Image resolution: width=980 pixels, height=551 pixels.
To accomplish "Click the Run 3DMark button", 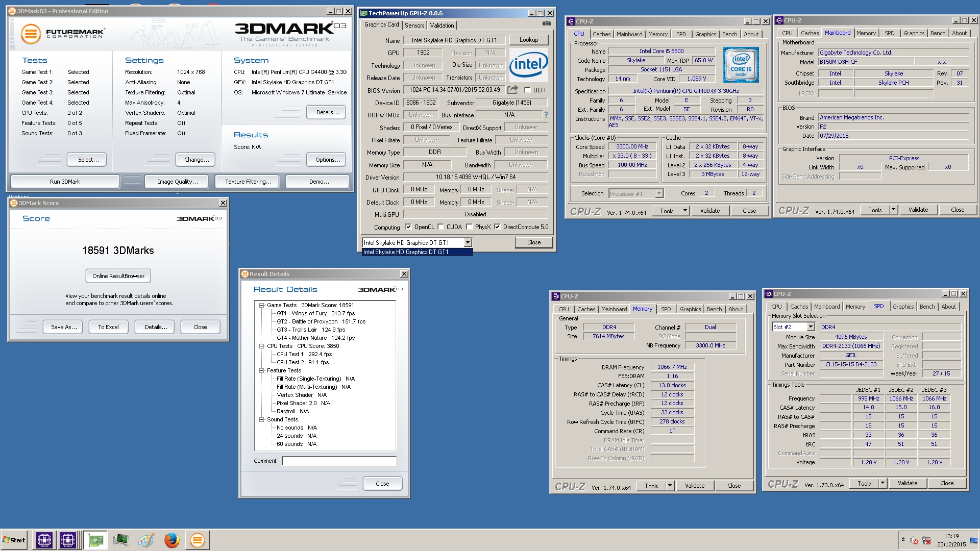I will click(x=65, y=182).
